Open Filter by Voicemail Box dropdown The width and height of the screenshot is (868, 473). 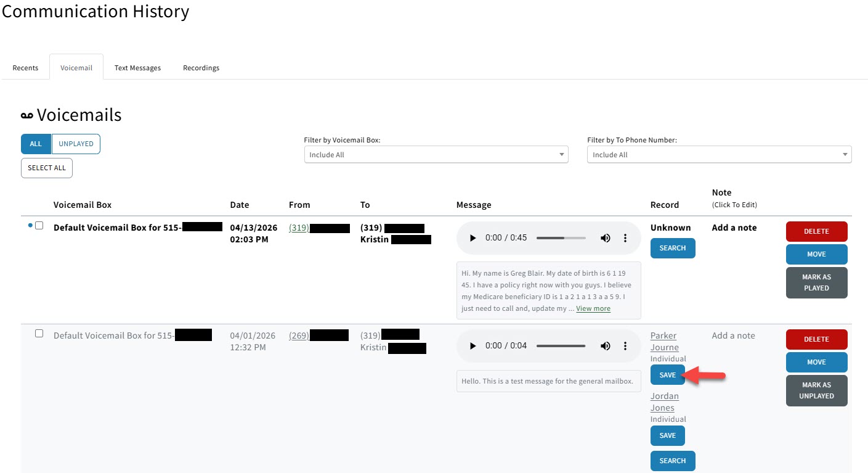point(436,155)
